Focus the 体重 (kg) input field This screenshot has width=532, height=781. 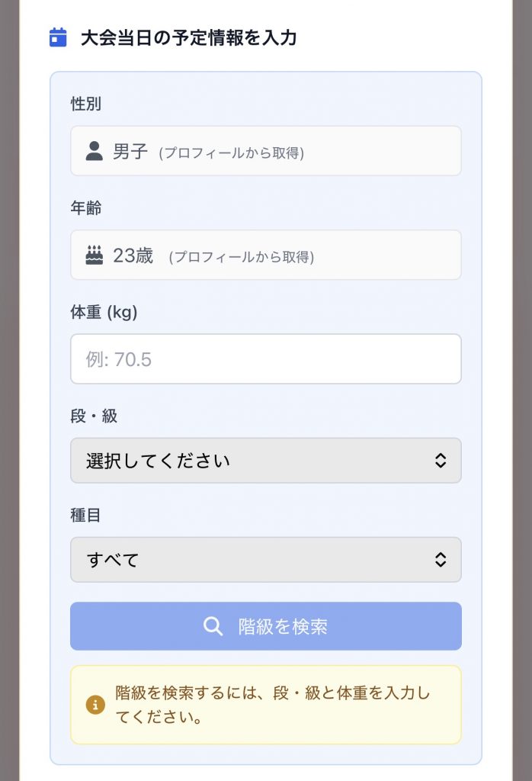[x=265, y=358]
